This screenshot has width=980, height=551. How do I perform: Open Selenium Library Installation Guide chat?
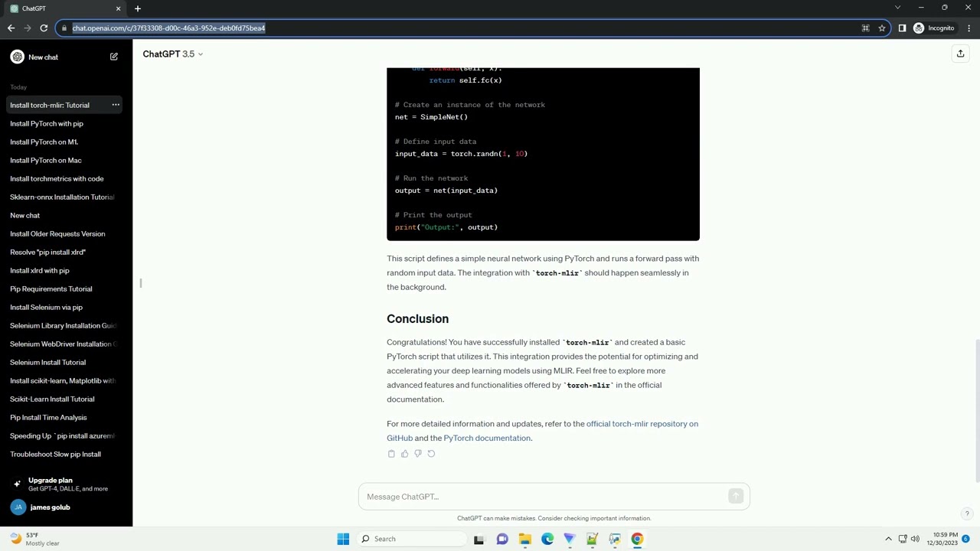[x=63, y=325]
